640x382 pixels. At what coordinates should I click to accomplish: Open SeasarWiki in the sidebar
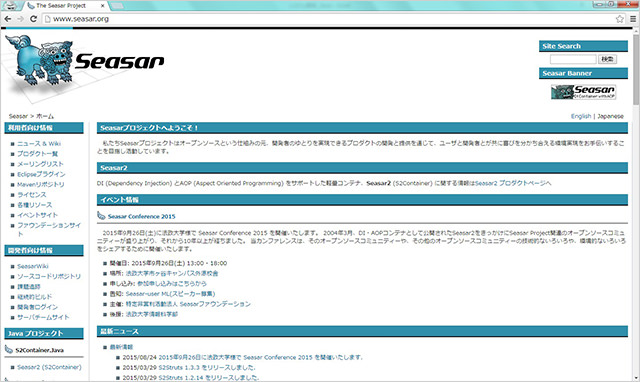click(x=33, y=266)
